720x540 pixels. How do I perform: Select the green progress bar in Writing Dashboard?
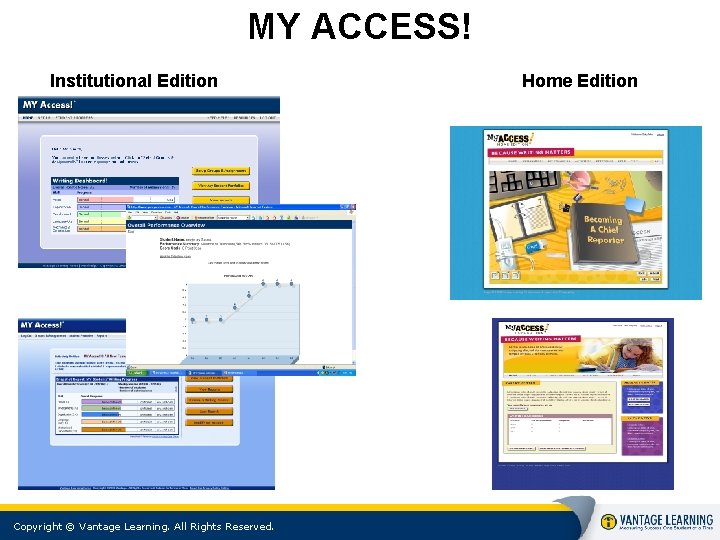pos(102,214)
